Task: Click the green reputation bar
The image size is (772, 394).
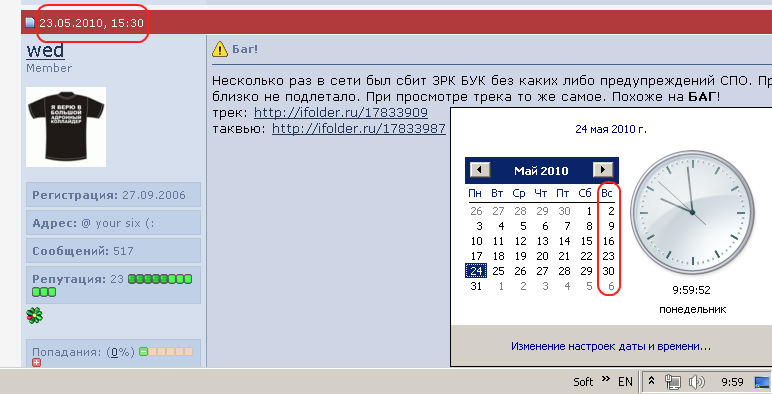Action: click(160, 279)
